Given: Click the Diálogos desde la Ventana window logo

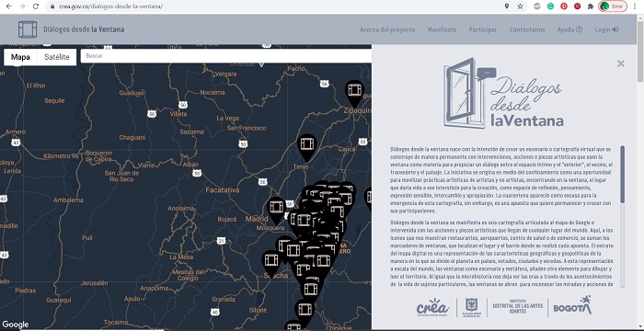Looking at the screenshot, I should [28, 29].
